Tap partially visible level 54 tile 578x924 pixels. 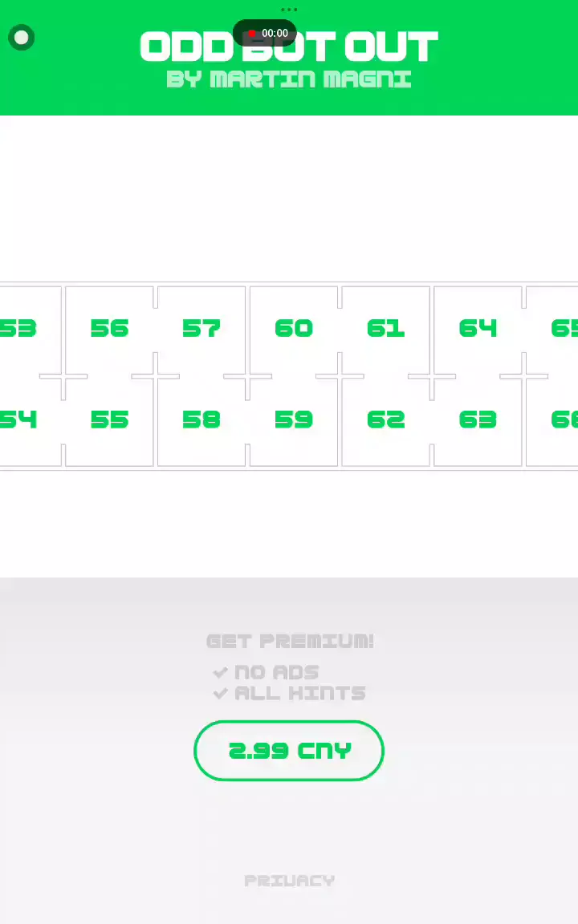pyautogui.click(x=19, y=419)
